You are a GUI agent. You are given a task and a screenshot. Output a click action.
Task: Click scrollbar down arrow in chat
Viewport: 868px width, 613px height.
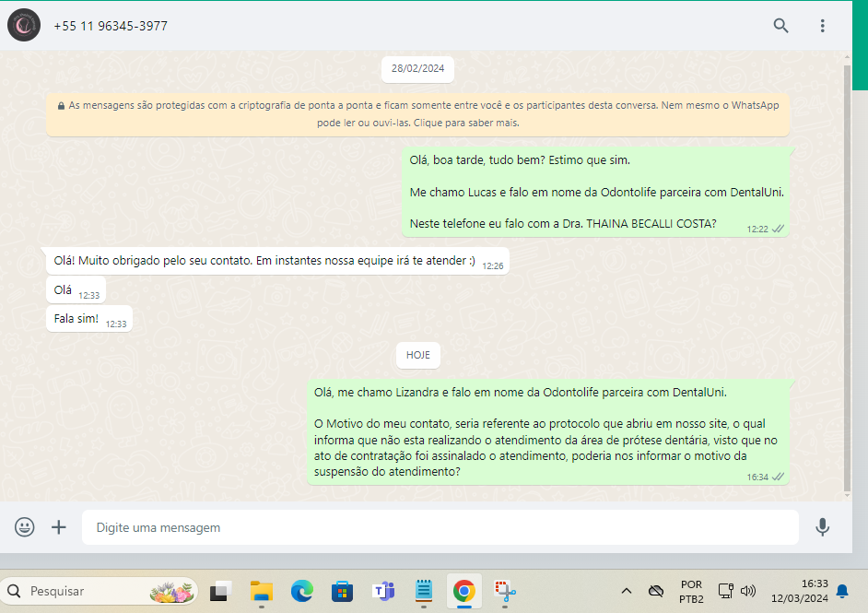coord(847,496)
